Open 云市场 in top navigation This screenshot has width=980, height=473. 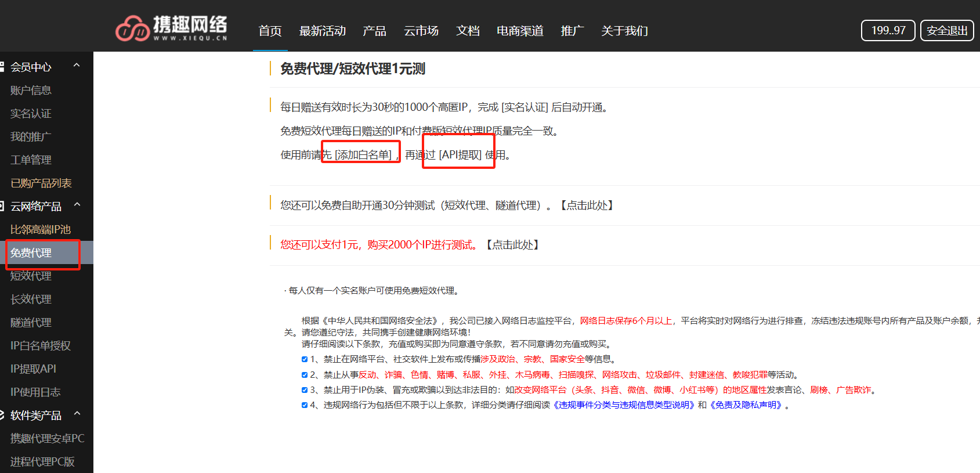click(421, 31)
